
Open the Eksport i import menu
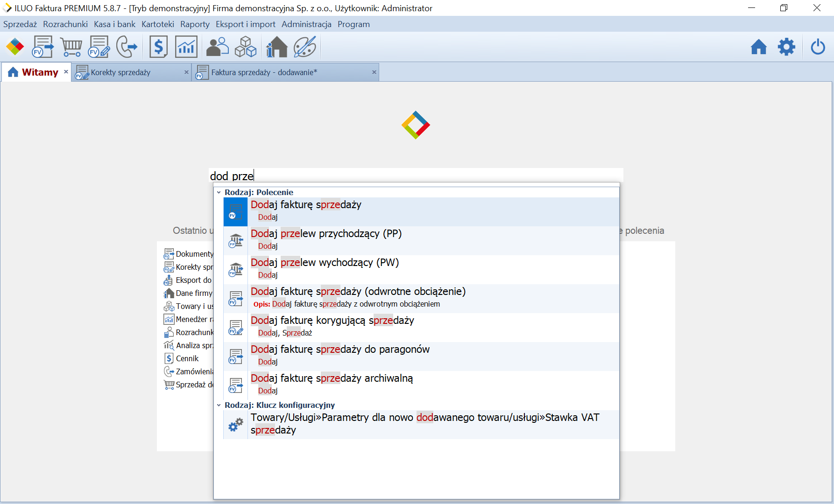[x=246, y=24]
